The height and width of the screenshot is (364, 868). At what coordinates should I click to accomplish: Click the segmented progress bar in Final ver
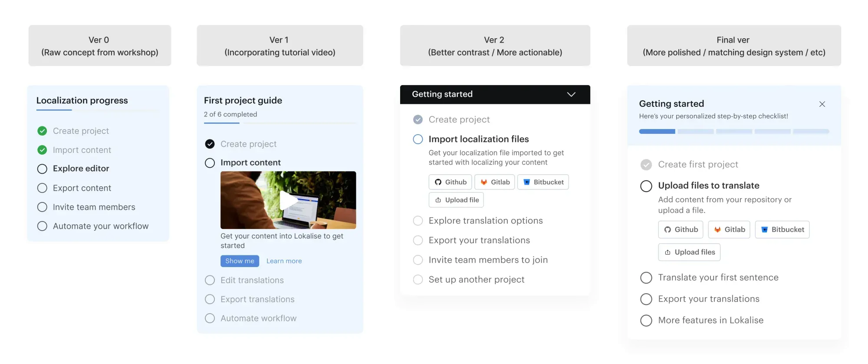(734, 131)
